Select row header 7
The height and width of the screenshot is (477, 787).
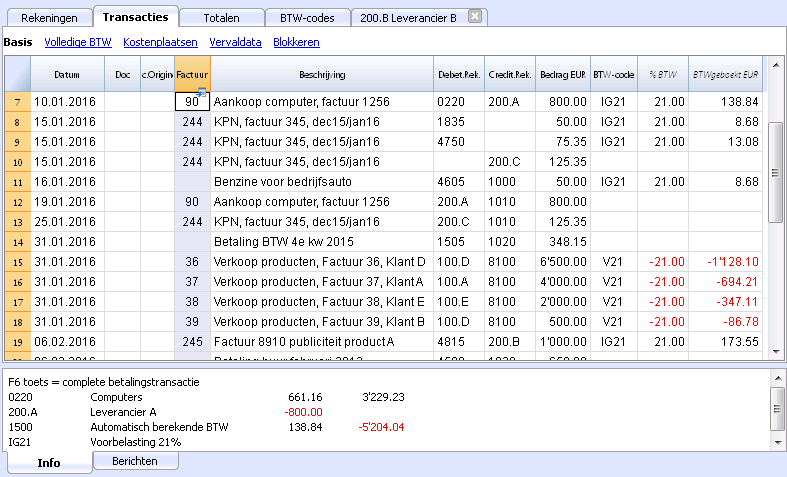tap(18, 102)
